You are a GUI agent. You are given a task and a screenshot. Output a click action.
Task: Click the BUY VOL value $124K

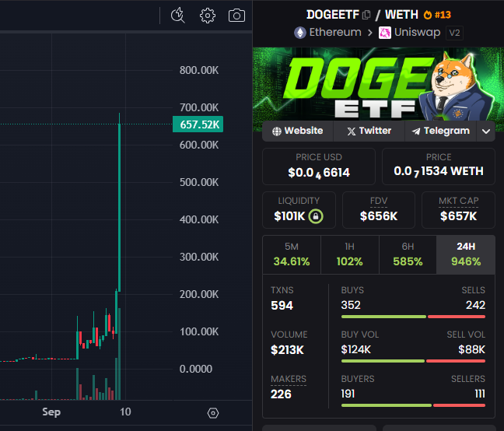(356, 349)
